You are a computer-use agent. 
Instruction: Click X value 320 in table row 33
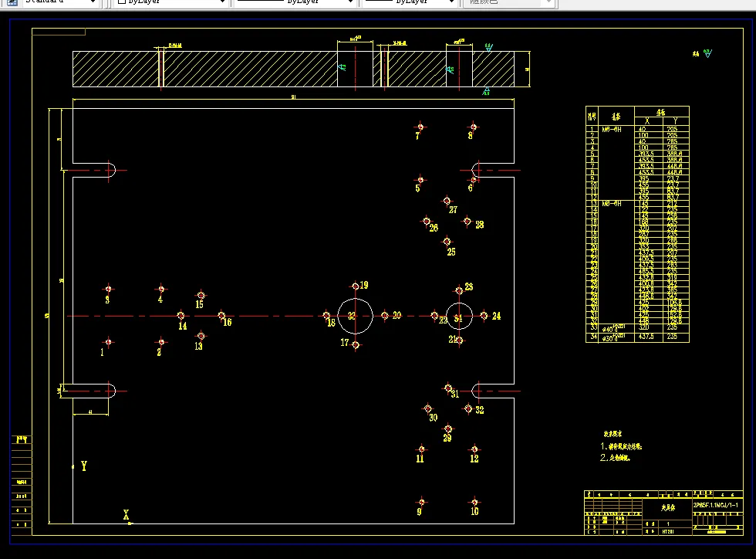coord(643,327)
